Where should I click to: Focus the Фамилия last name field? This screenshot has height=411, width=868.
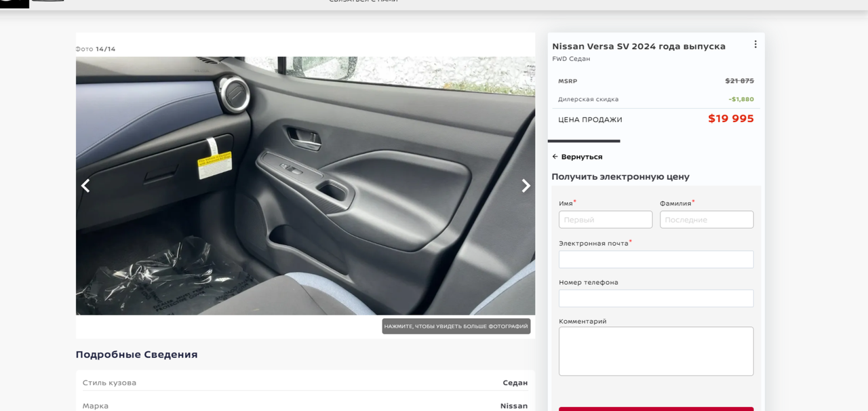click(x=707, y=220)
